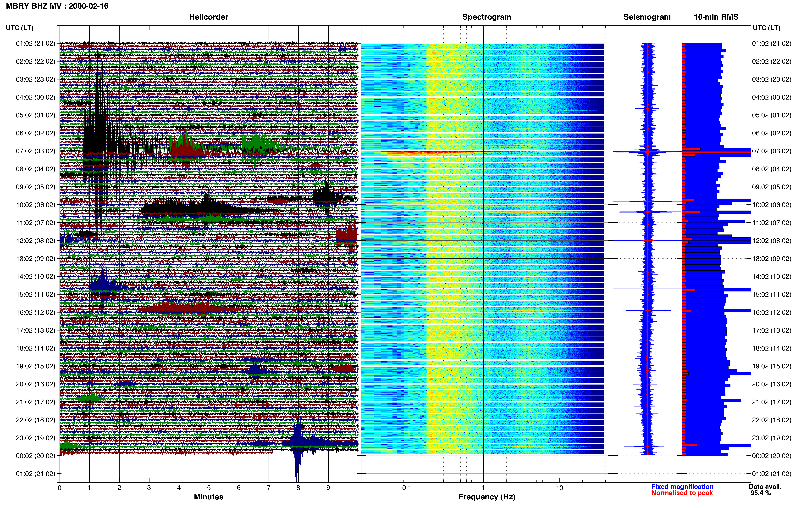Click the 'Spectrogram' panel heading
Viewport: 812px width, 508px height.
(x=487, y=17)
